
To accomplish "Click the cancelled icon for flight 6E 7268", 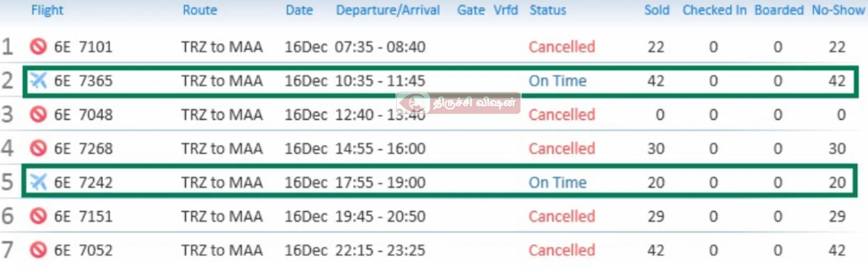I will (38, 148).
